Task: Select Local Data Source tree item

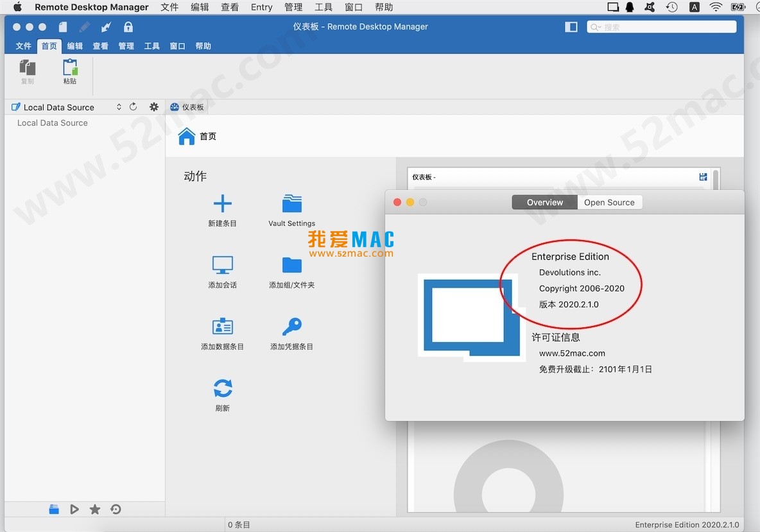Action: 53,123
